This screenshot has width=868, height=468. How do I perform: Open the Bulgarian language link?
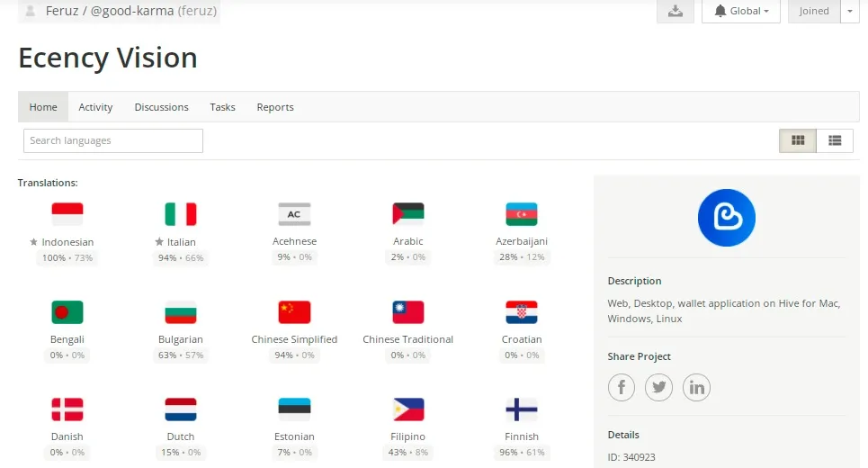[x=181, y=339]
